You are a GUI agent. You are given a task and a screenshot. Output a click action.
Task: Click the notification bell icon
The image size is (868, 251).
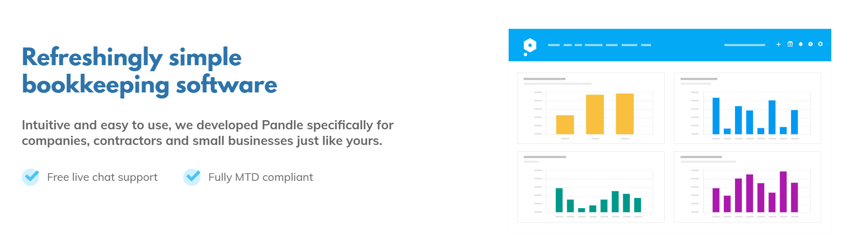click(x=801, y=44)
